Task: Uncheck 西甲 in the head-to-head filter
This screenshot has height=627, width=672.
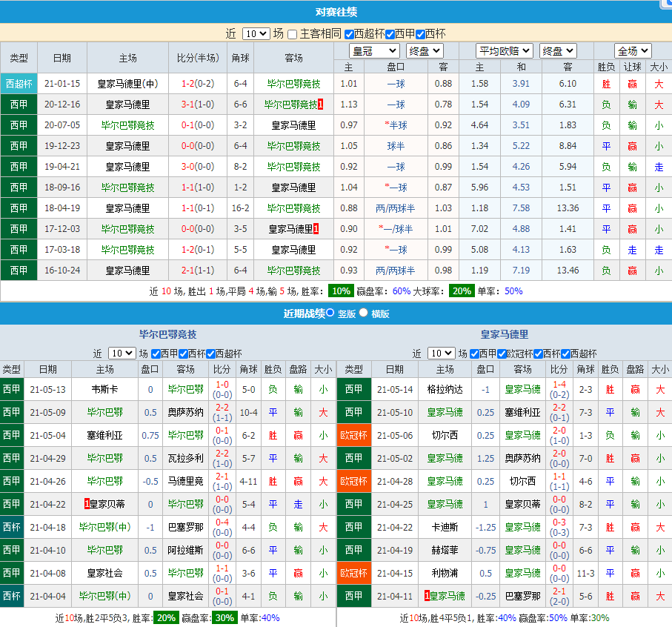Action: [x=390, y=34]
